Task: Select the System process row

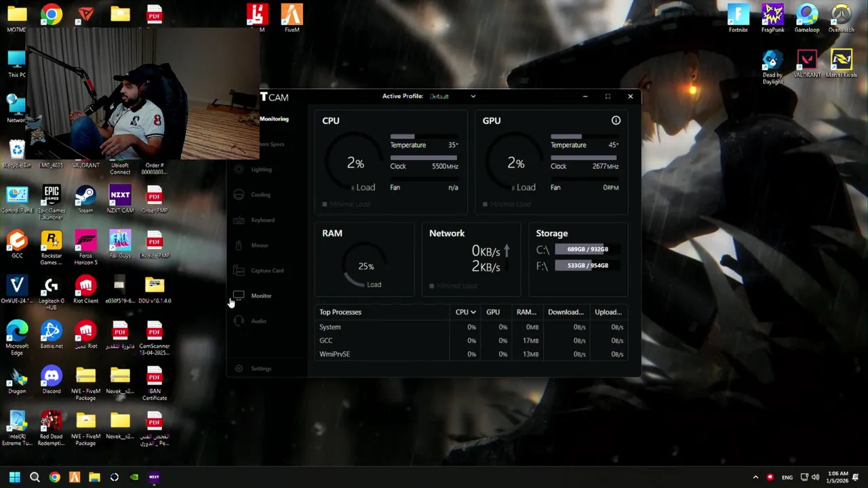Action: (471, 327)
